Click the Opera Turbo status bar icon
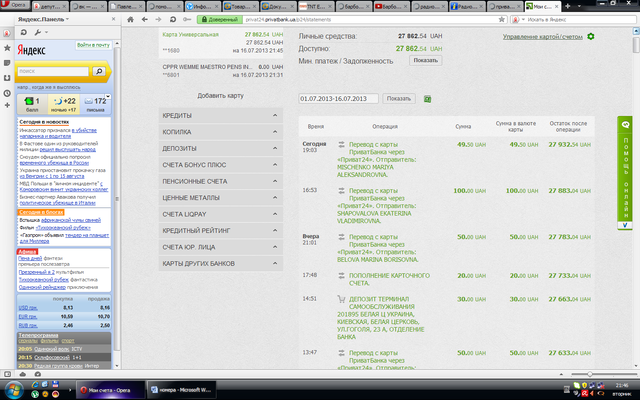 click(x=38, y=374)
